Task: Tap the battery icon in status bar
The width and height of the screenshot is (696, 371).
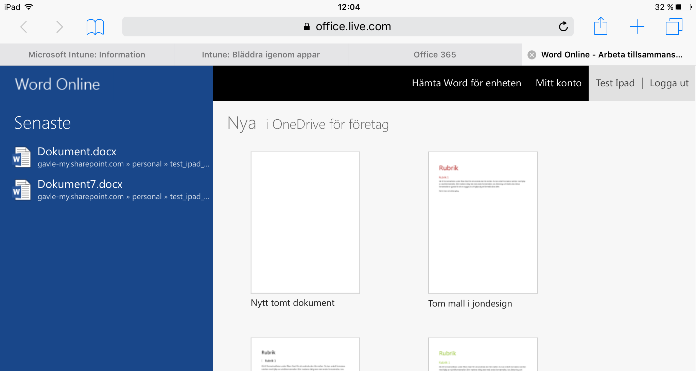Action: [x=678, y=7]
